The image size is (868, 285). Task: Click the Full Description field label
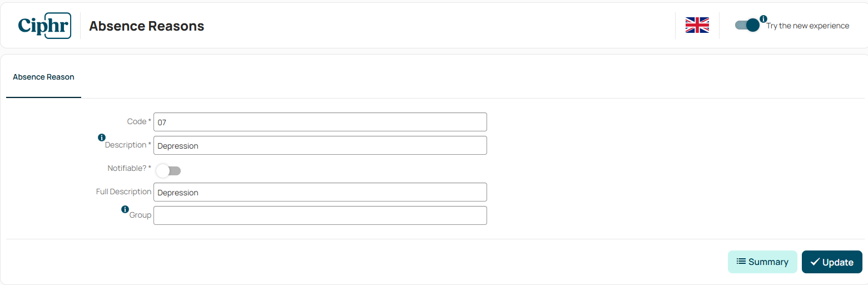123,191
